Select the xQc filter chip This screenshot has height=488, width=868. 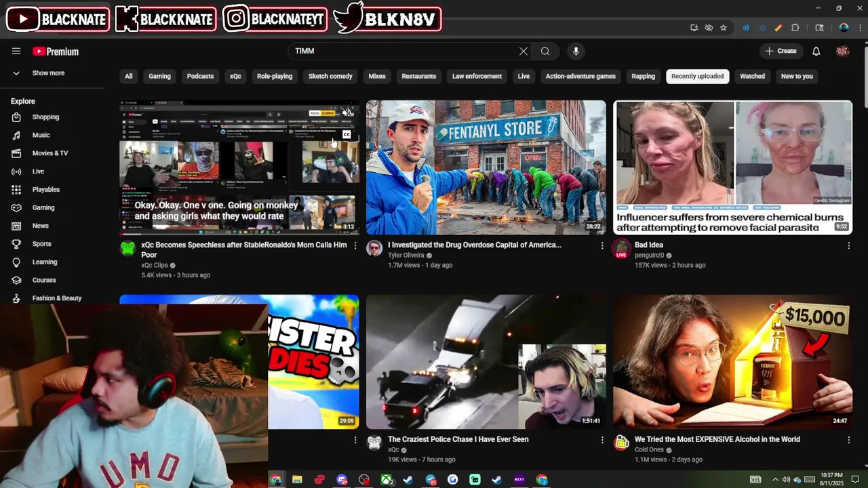tap(235, 77)
